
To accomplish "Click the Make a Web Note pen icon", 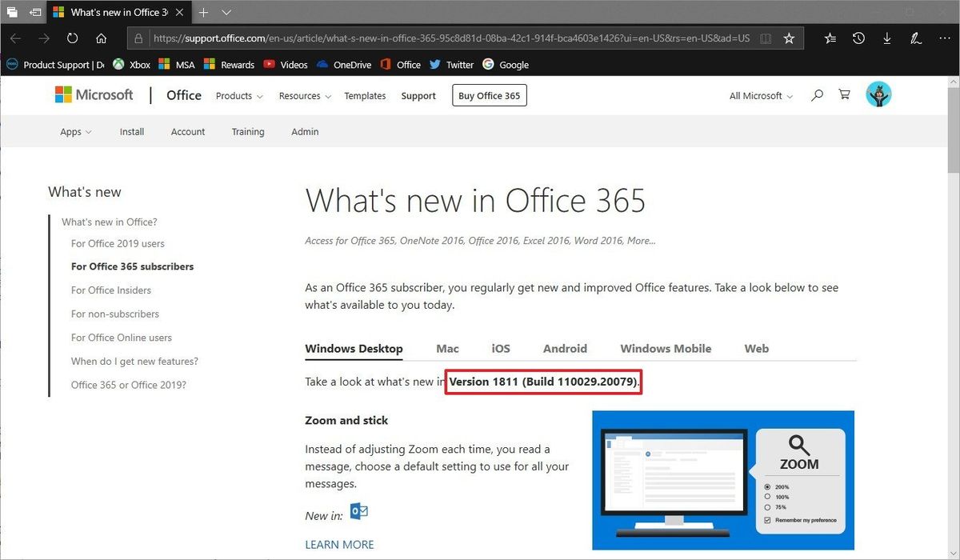I will (x=915, y=38).
